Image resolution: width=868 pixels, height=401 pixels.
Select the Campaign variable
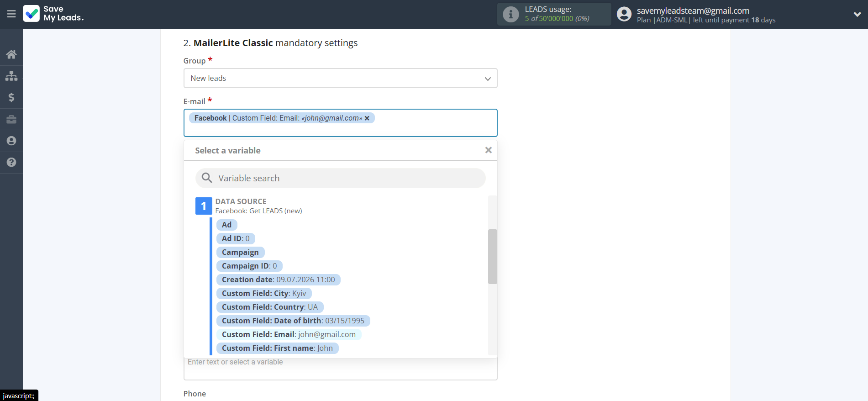coord(240,252)
